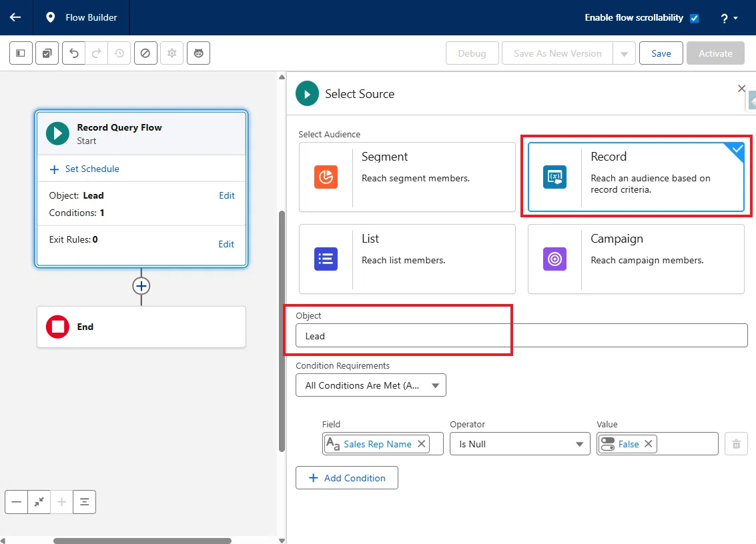
Task: Choose the Segment audience card
Action: (x=408, y=177)
